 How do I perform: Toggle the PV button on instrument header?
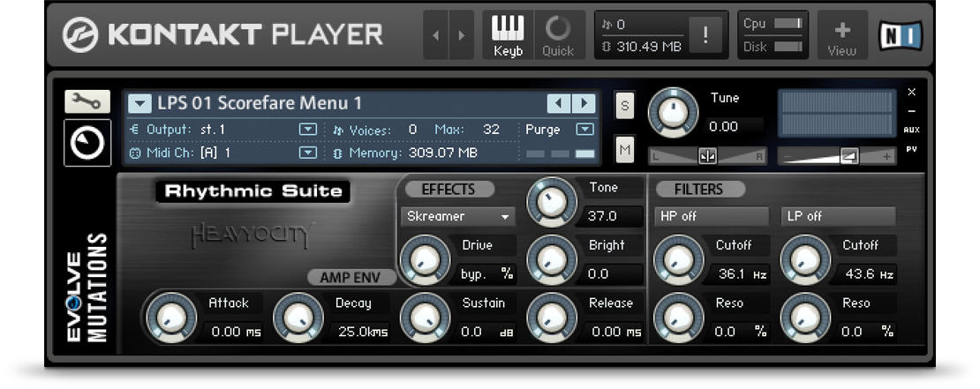[911, 149]
